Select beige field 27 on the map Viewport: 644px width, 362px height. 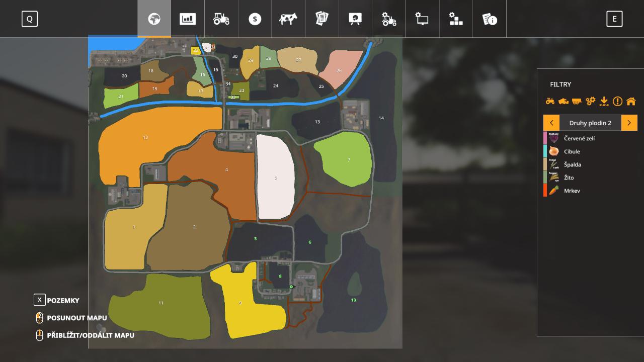(299, 60)
